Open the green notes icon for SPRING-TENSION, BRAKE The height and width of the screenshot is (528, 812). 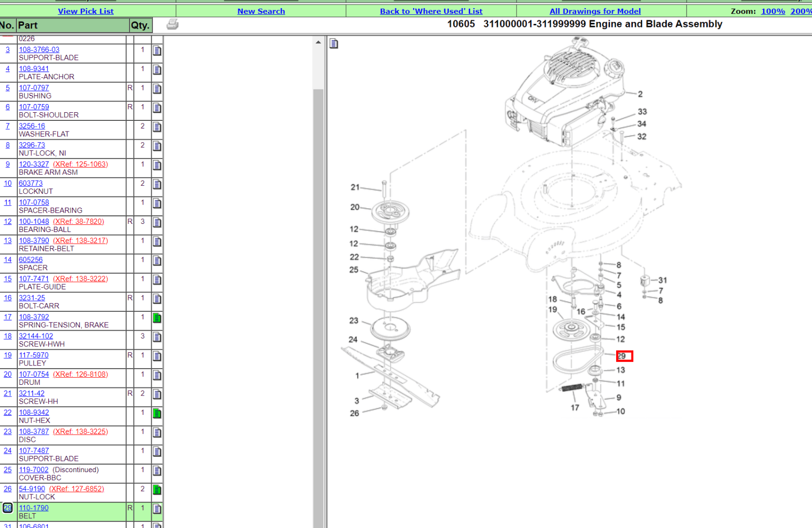157,318
